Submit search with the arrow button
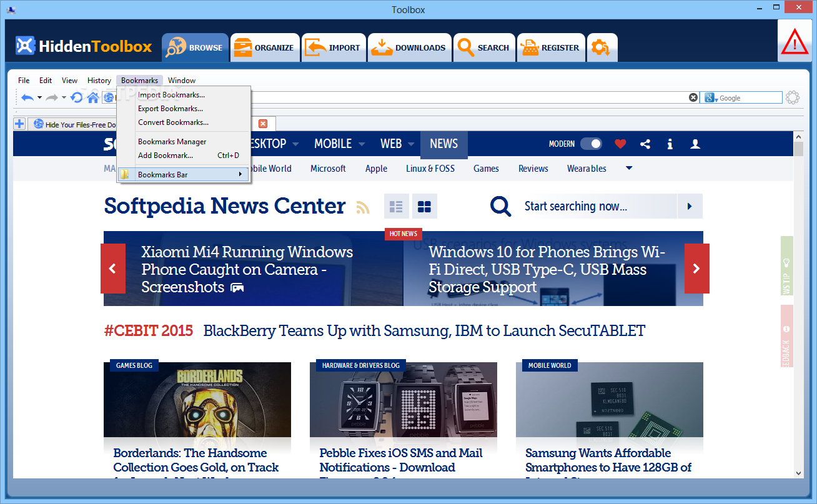The width and height of the screenshot is (817, 504). (x=690, y=206)
